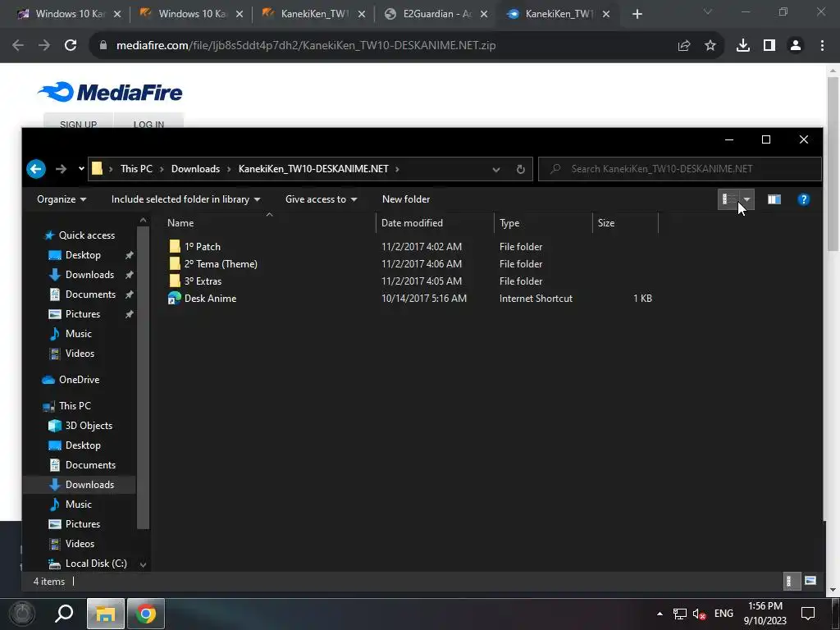The image size is (840, 630).
Task: Click the navigation pane scroll down arrow
Action: pyautogui.click(x=143, y=564)
